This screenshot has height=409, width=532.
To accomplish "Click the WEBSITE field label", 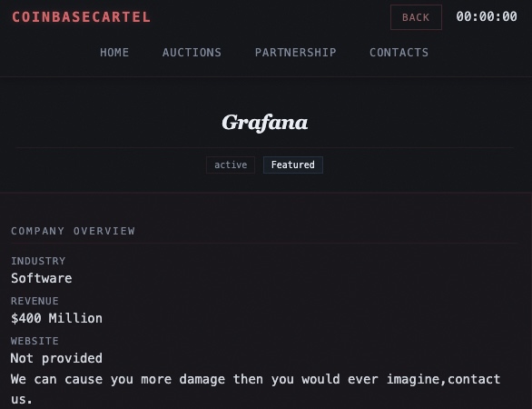I will 34,341.
